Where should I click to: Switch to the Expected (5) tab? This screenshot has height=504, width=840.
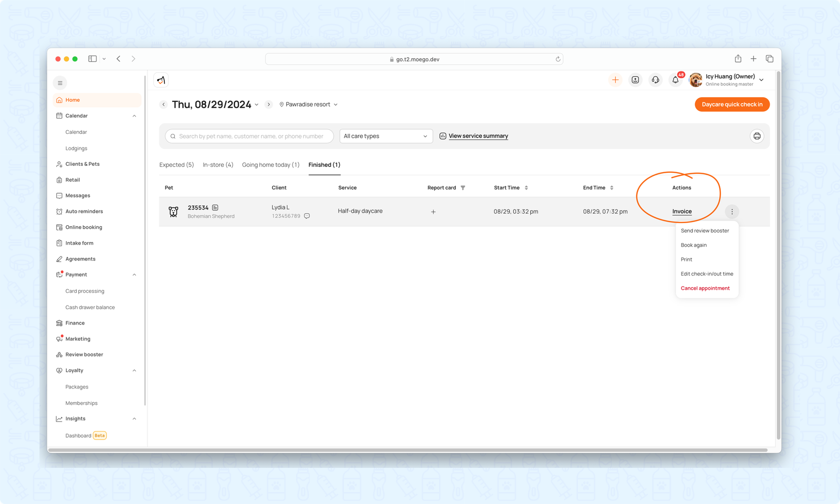pyautogui.click(x=176, y=165)
